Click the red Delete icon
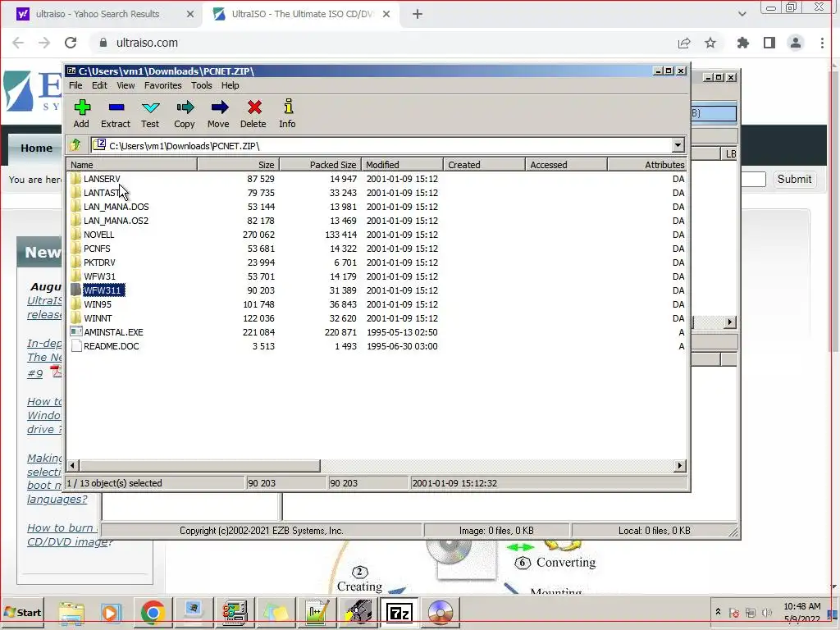 [253, 113]
